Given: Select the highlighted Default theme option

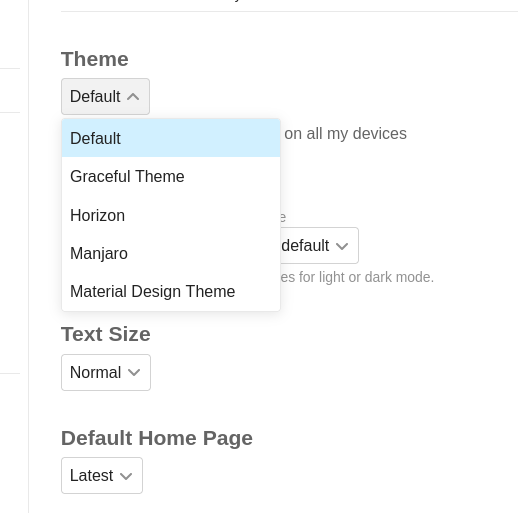Looking at the screenshot, I should [x=171, y=138].
